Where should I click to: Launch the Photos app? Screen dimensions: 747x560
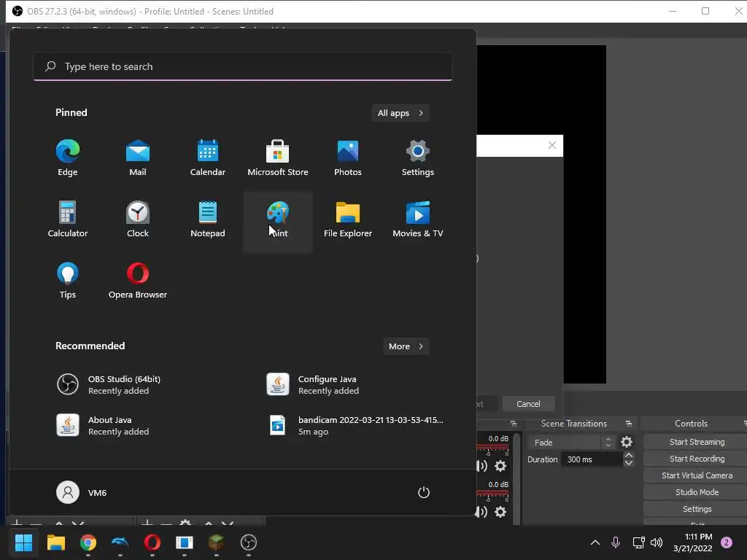(x=348, y=158)
